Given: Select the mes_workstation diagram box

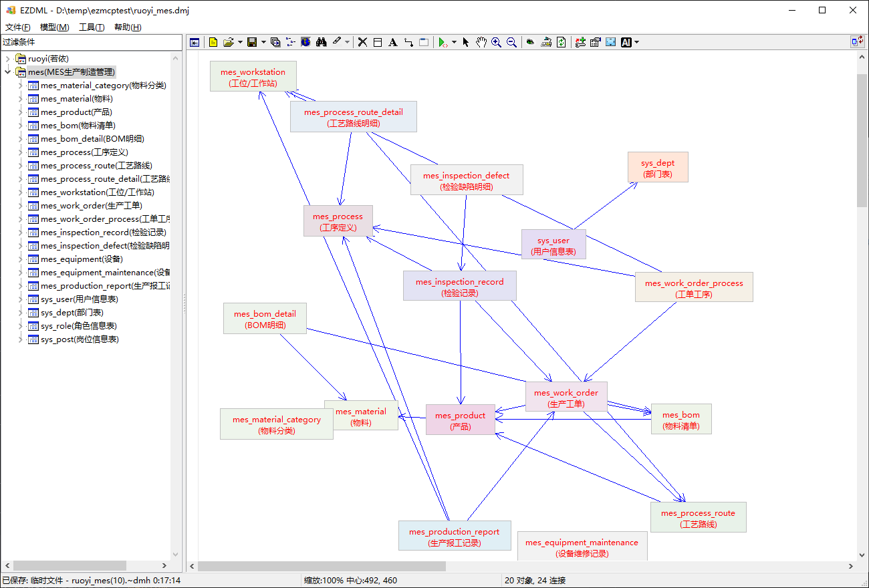Looking at the screenshot, I should click(x=253, y=76).
